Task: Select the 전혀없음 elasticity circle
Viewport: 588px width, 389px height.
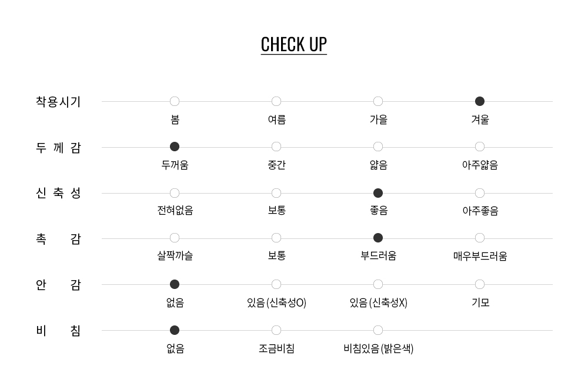Action: tap(175, 193)
